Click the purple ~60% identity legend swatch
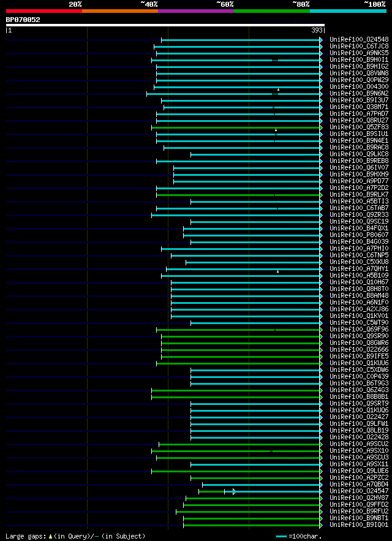The image size is (392, 541). point(196,11)
